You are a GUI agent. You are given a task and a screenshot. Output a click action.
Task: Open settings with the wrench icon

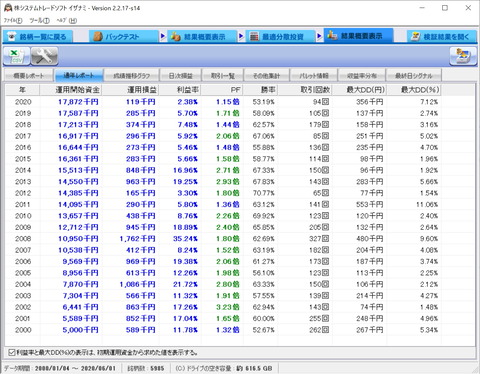click(x=44, y=56)
